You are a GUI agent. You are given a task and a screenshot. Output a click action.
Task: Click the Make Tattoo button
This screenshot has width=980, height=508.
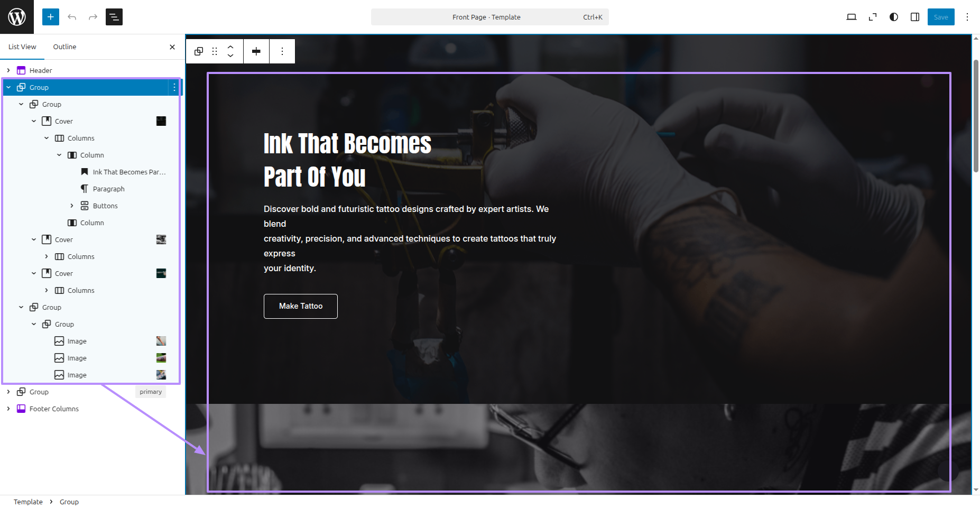pyautogui.click(x=301, y=306)
